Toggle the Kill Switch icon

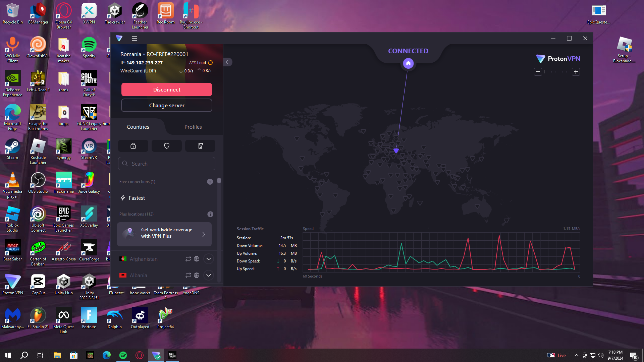click(200, 146)
